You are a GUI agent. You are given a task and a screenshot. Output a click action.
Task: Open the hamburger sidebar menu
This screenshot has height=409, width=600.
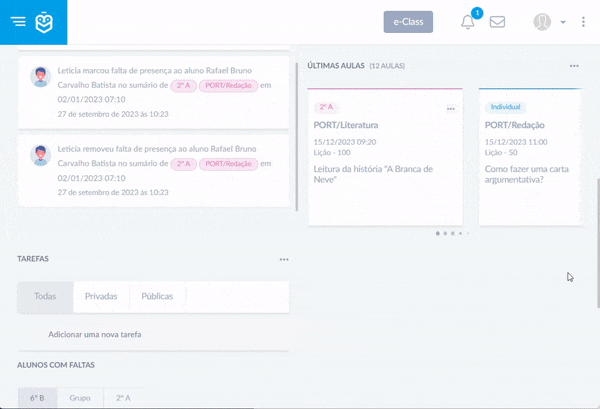[x=19, y=22]
